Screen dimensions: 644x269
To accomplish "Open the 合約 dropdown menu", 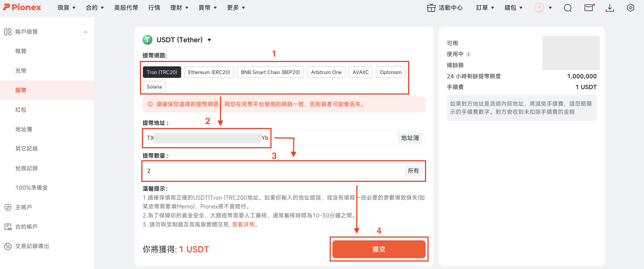I will 95,8.
